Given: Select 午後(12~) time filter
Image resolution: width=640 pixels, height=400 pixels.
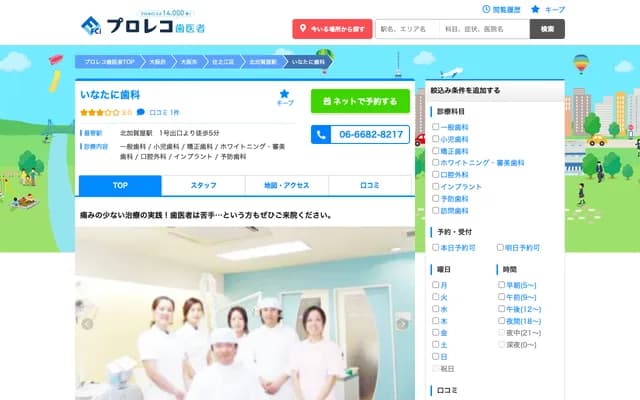Looking at the screenshot, I should (501, 309).
